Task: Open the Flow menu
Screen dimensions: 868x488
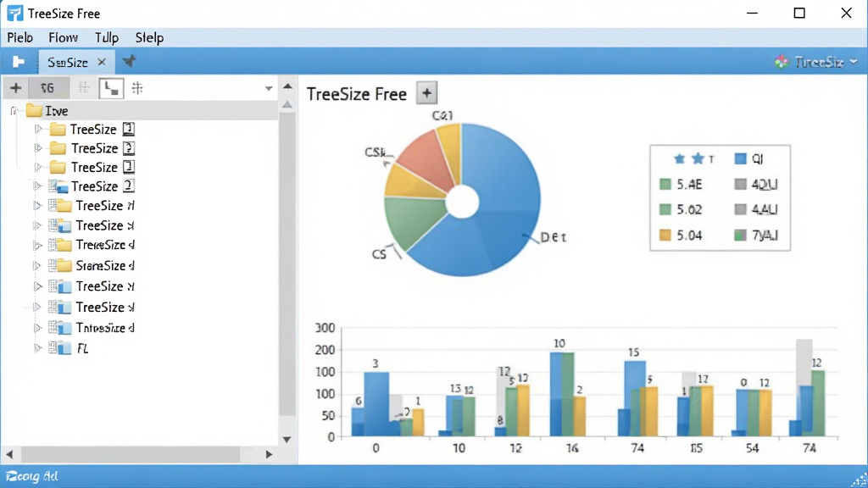Action: click(x=63, y=37)
